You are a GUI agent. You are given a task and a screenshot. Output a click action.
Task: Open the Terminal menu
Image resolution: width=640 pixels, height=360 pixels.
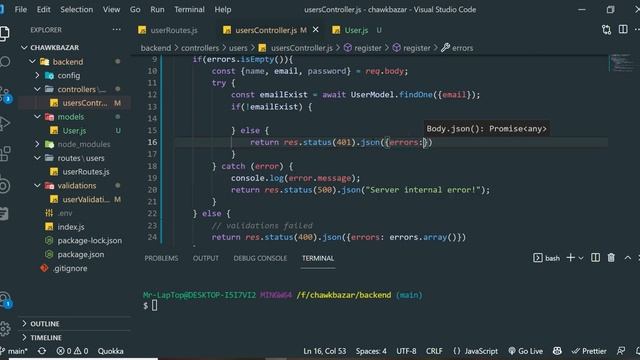coord(189,9)
